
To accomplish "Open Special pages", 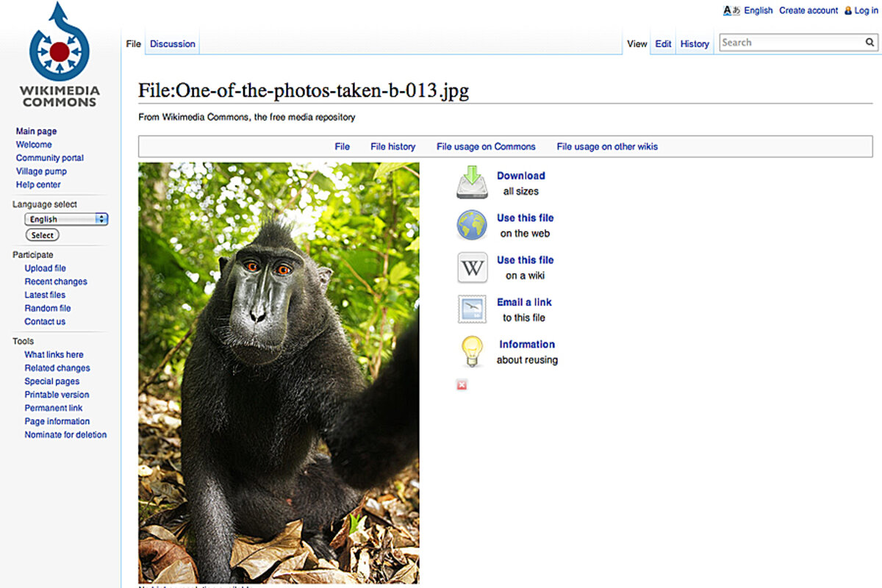I will [52, 381].
